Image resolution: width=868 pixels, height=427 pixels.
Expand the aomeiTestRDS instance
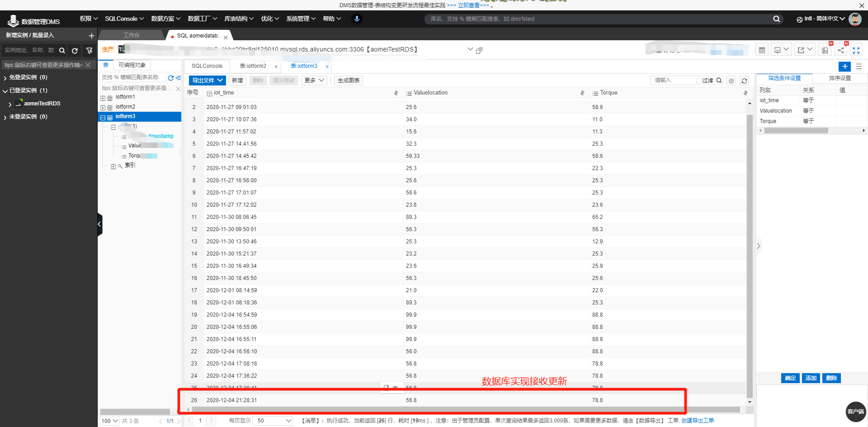(x=10, y=104)
